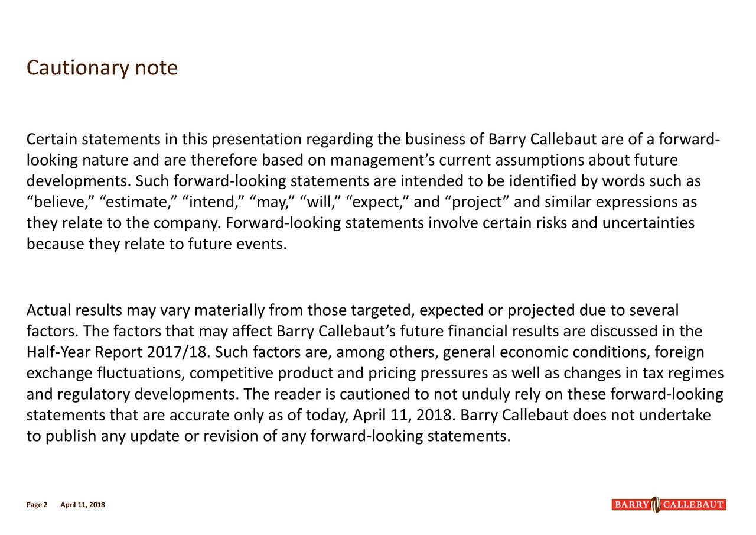Image resolution: width=756 pixels, height=535 pixels.
Task: Click the Barry Callebaut logo
Action: coord(669,505)
